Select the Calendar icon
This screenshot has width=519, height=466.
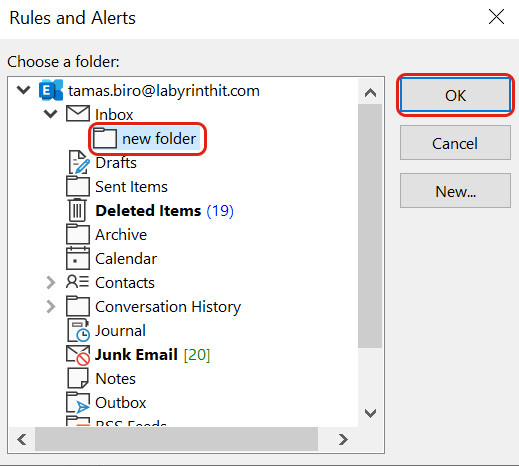pyautogui.click(x=78, y=258)
